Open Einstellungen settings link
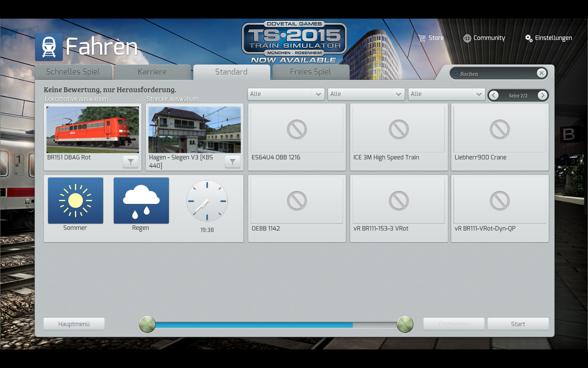The image size is (588, 368). (553, 38)
